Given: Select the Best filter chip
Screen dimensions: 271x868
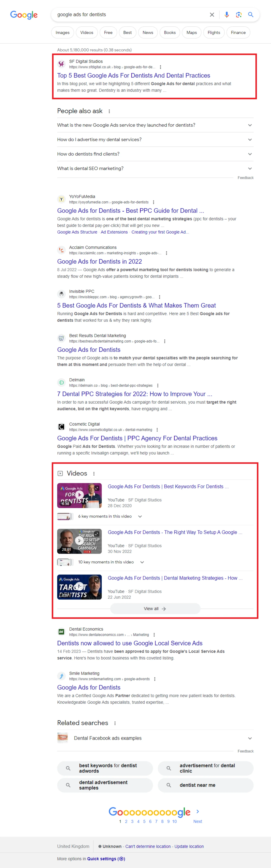Looking at the screenshot, I should click(x=127, y=33).
